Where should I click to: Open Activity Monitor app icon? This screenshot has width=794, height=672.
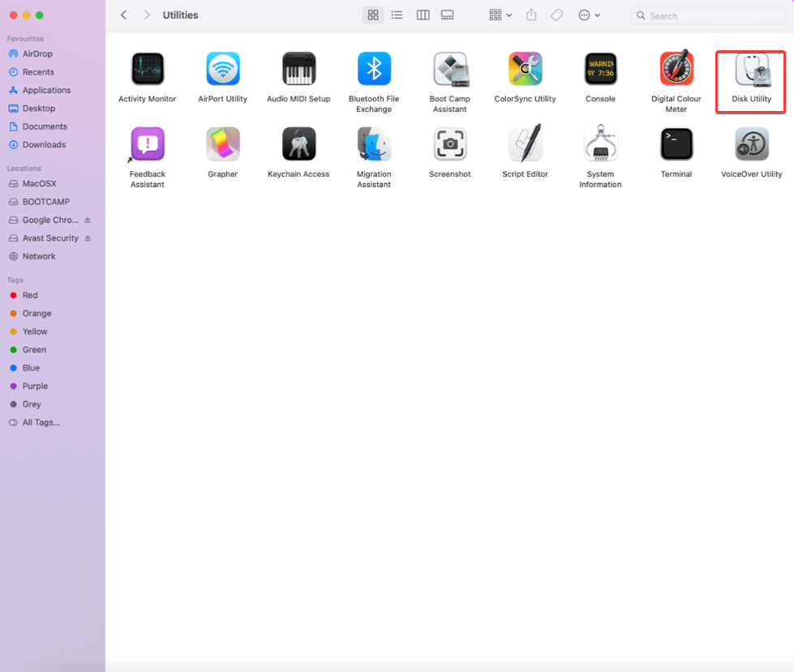148,69
